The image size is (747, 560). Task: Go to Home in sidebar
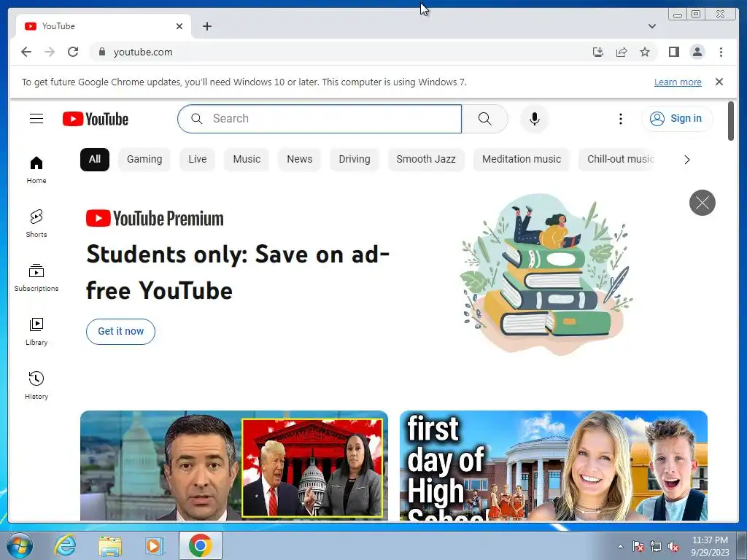pyautogui.click(x=36, y=170)
